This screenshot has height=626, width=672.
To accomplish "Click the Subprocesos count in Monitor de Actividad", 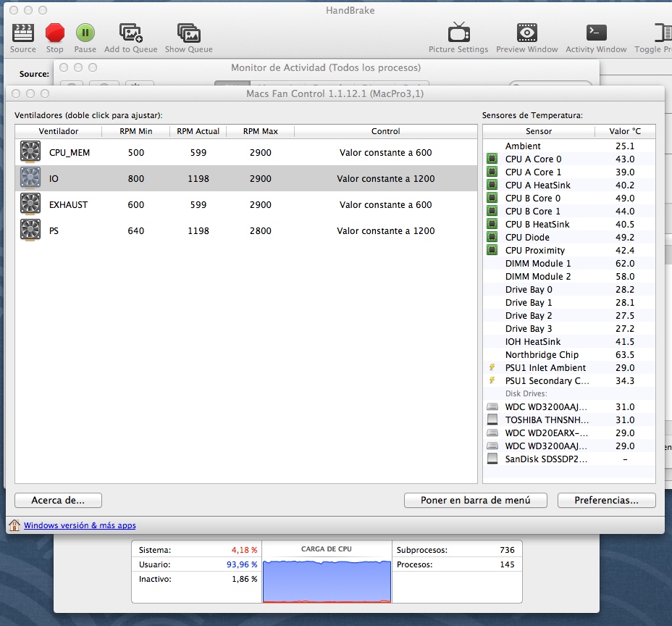I will tap(507, 550).
